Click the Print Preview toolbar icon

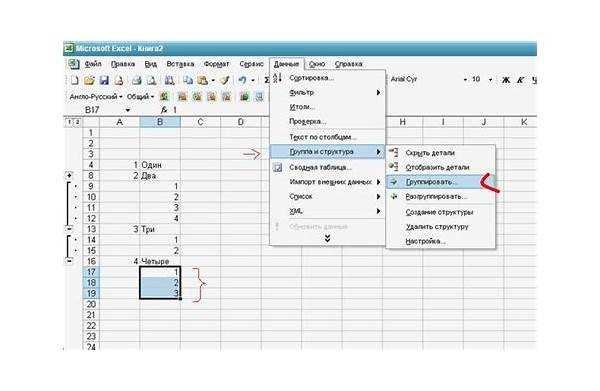tap(152, 80)
